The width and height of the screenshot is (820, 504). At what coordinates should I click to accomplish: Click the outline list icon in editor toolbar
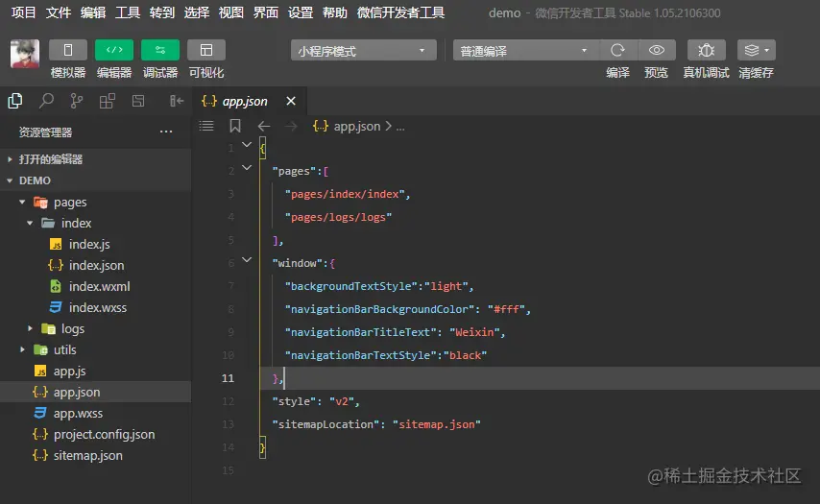click(206, 126)
